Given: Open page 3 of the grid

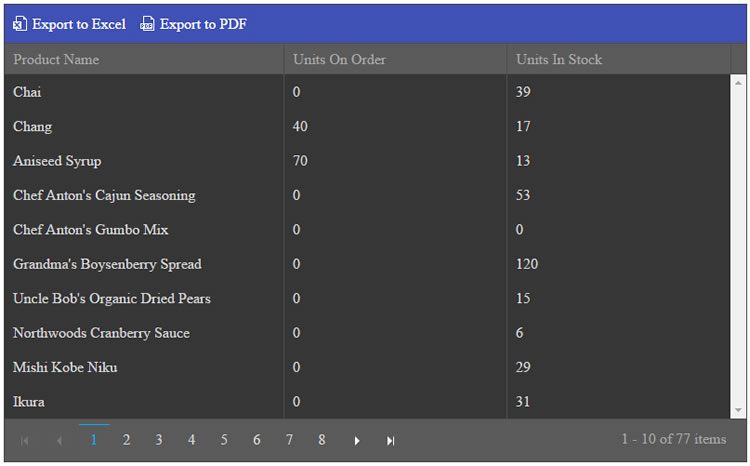Looking at the screenshot, I should click(159, 440).
